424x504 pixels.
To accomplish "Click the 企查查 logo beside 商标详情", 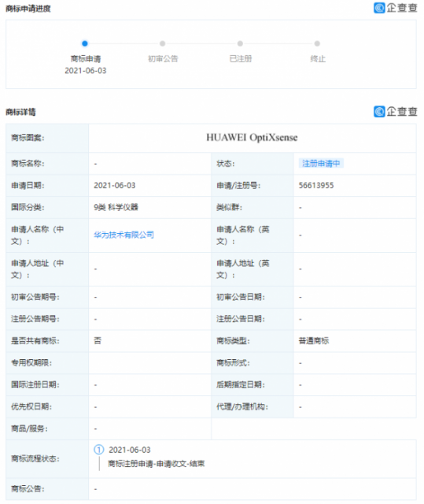I will tap(396, 112).
